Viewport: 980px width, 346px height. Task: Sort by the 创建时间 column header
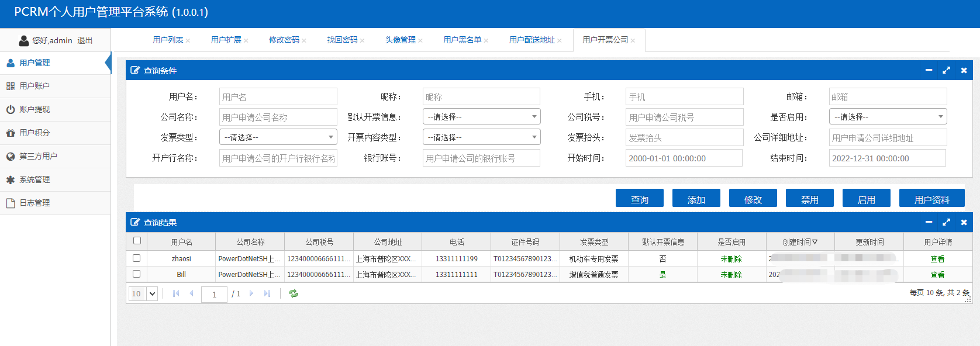coord(799,242)
